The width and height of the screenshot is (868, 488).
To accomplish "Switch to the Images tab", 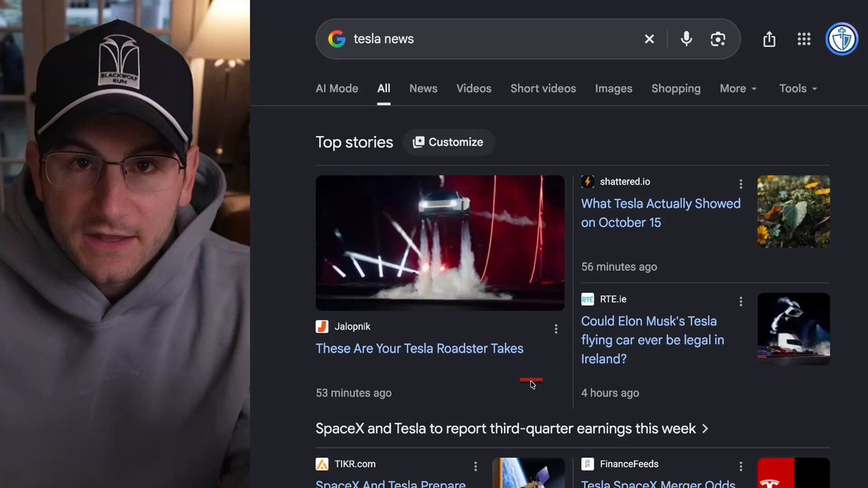I will [613, 88].
